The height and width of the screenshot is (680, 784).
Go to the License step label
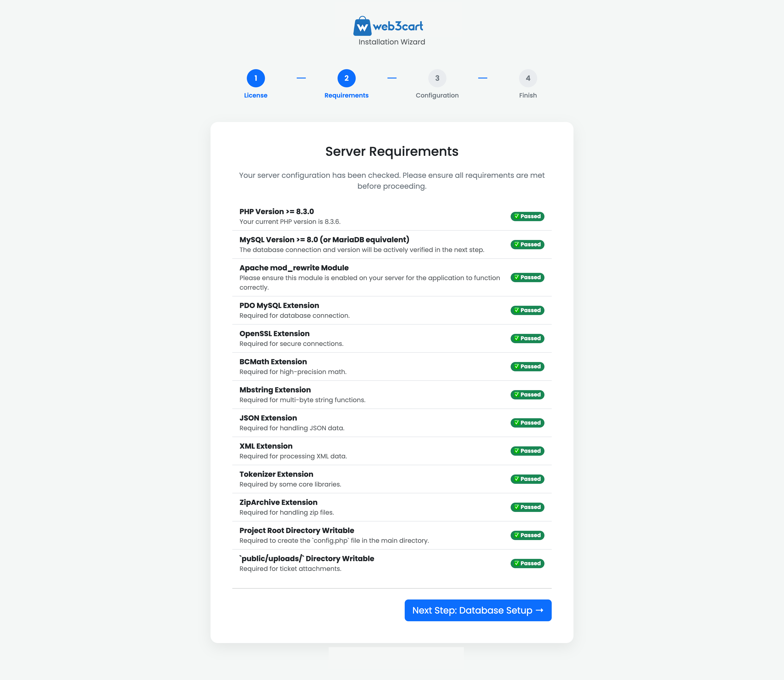255,95
